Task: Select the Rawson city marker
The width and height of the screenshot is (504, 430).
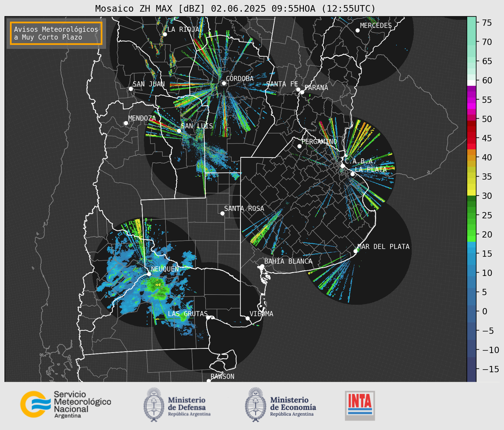Action: pyautogui.click(x=209, y=381)
